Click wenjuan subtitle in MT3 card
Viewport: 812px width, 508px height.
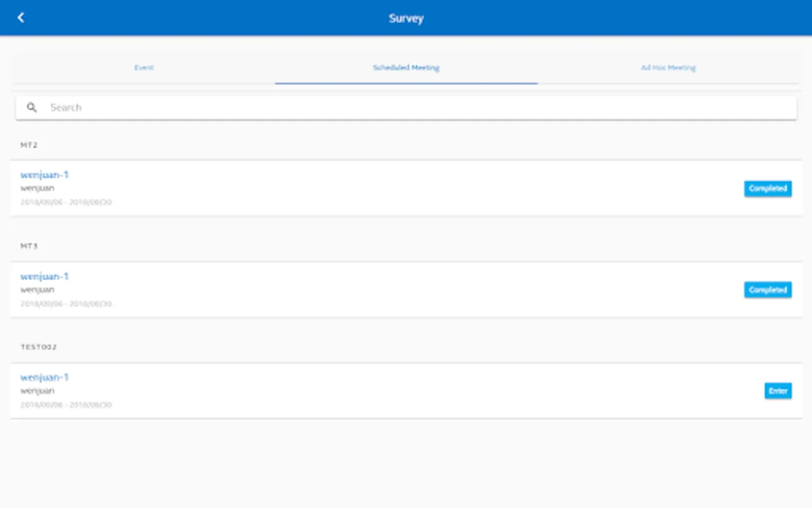(x=37, y=290)
